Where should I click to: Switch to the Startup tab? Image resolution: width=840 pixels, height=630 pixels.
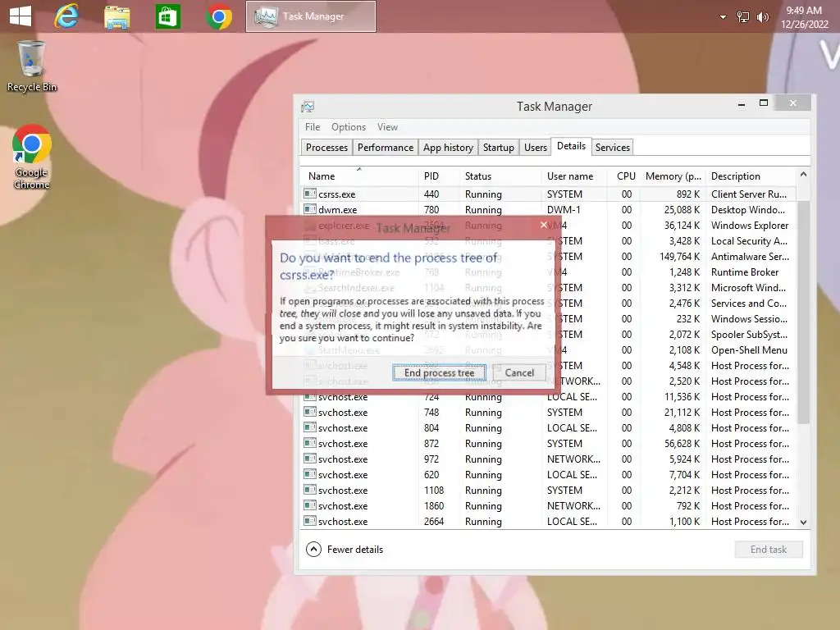[498, 148]
